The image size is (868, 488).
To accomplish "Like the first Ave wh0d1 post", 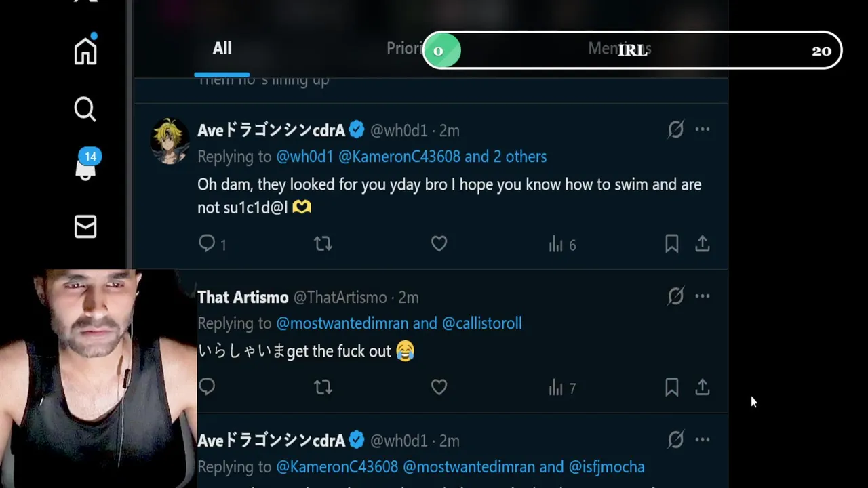I will point(439,243).
